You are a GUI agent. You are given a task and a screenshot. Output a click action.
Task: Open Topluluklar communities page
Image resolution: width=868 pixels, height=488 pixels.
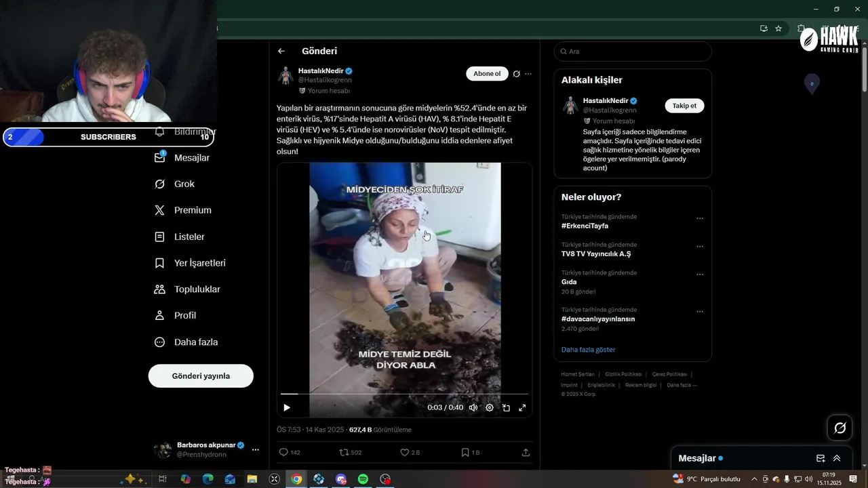click(x=187, y=289)
